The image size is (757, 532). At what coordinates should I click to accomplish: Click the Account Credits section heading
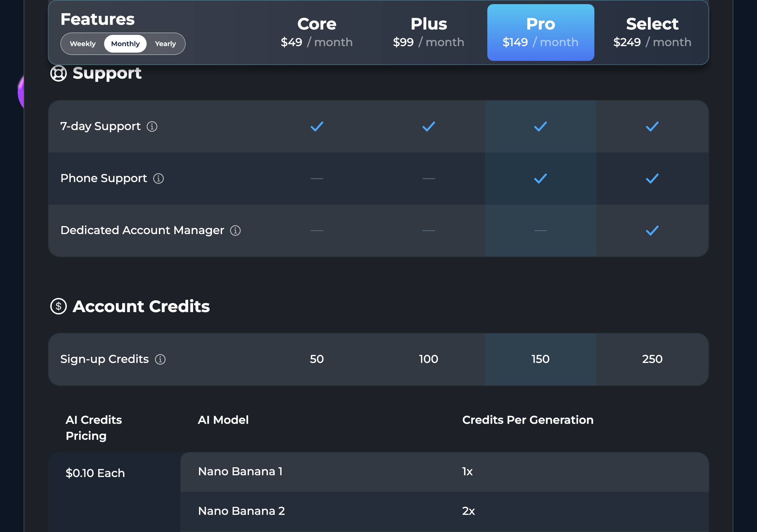click(x=141, y=307)
